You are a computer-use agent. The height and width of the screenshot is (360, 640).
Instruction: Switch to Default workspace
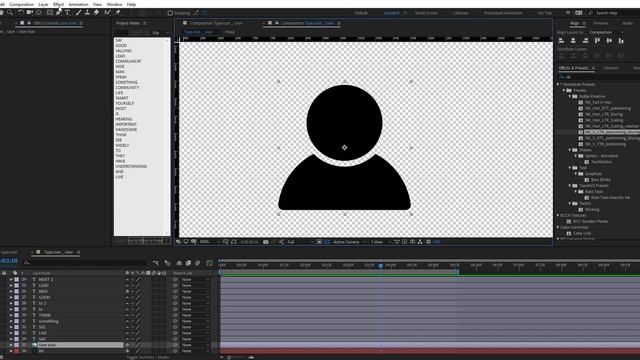(361, 13)
